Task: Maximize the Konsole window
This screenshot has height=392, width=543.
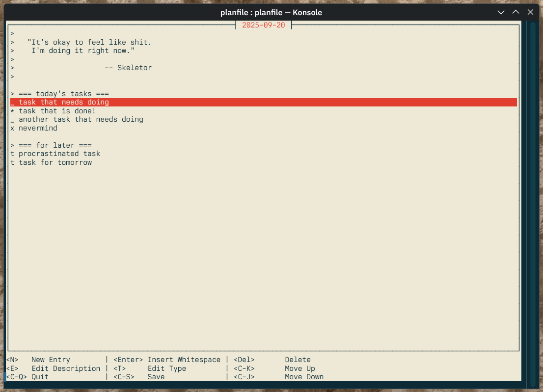Action: (x=516, y=12)
